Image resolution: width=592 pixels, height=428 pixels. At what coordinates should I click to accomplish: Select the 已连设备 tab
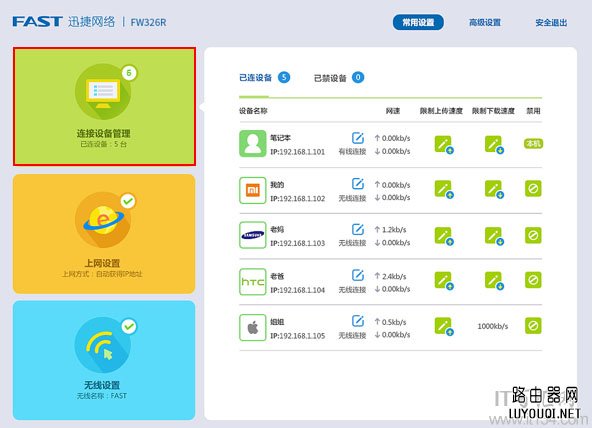click(x=264, y=77)
